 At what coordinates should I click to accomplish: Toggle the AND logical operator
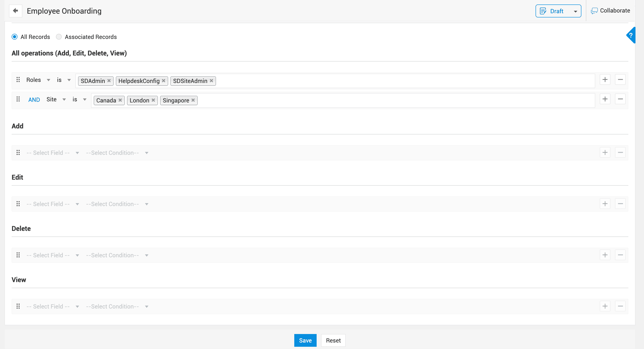[34, 100]
